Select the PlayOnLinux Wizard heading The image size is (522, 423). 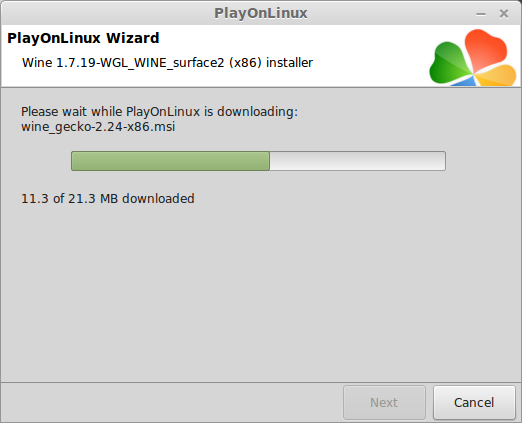pos(83,38)
